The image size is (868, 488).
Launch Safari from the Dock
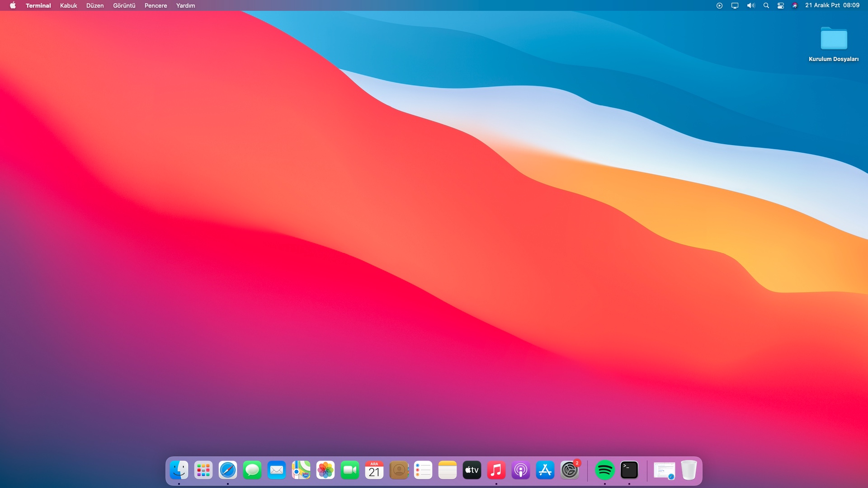228,470
